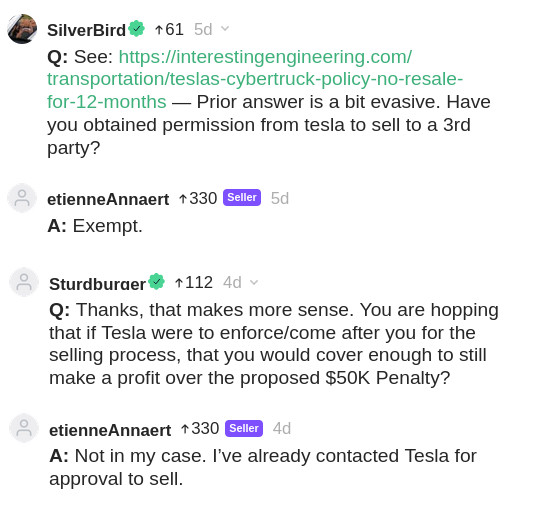
Task: Expand the chevron menu next to SilverBird's 5d
Action: pyautogui.click(x=225, y=28)
